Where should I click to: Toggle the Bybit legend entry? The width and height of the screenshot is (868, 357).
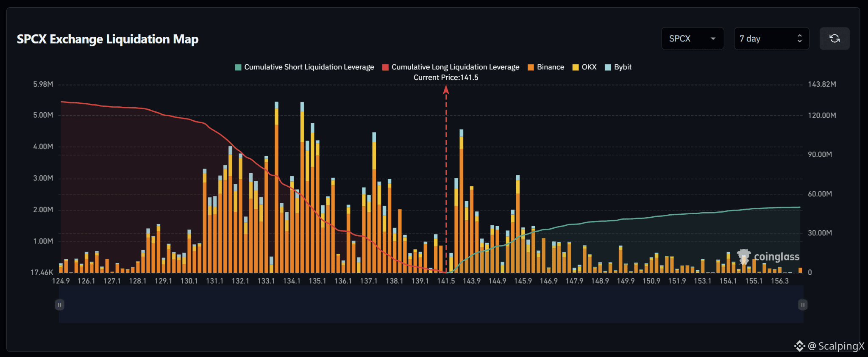618,67
